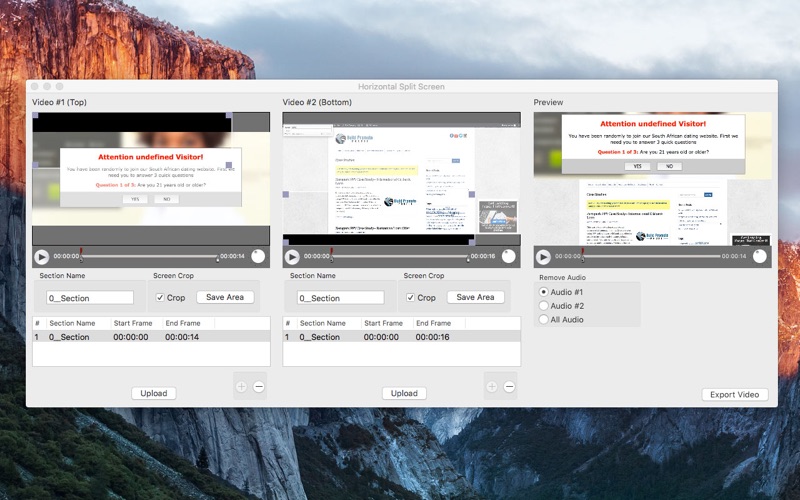Select the Audio #2 radio option
Viewport: 800px width, 500px height.
(x=543, y=306)
